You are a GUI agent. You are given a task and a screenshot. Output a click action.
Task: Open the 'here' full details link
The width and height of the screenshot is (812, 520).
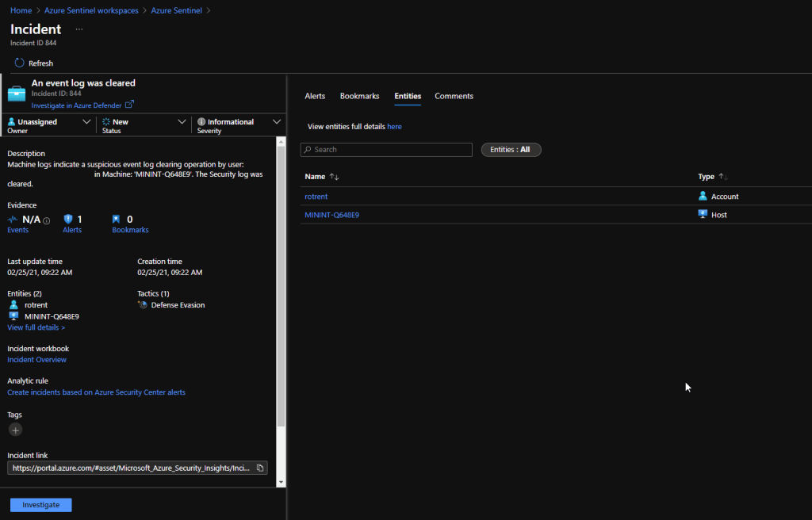pos(394,126)
